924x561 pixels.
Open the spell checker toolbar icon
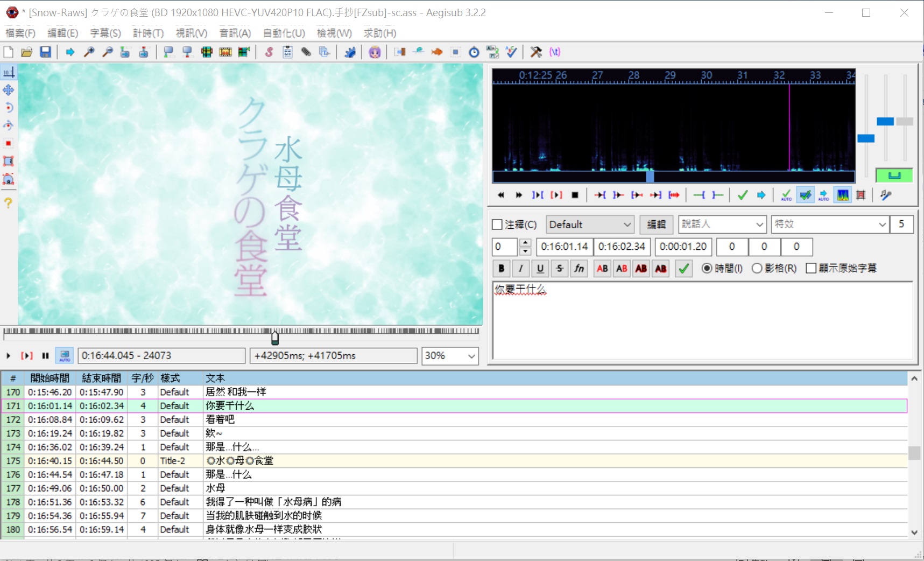511,52
